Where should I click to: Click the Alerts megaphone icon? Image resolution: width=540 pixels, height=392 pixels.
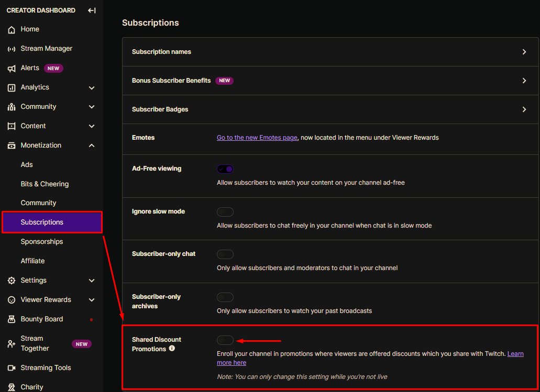click(12, 69)
